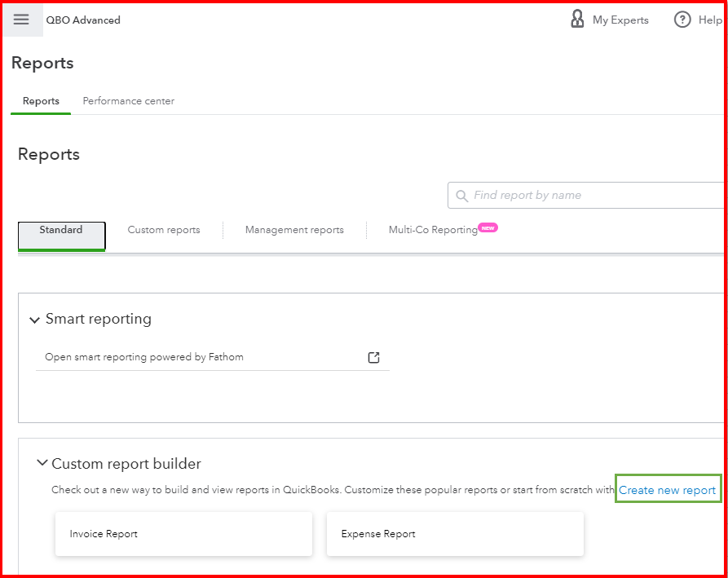This screenshot has width=728, height=578.
Task: Collapse the Smart reporting section
Action: (x=34, y=320)
